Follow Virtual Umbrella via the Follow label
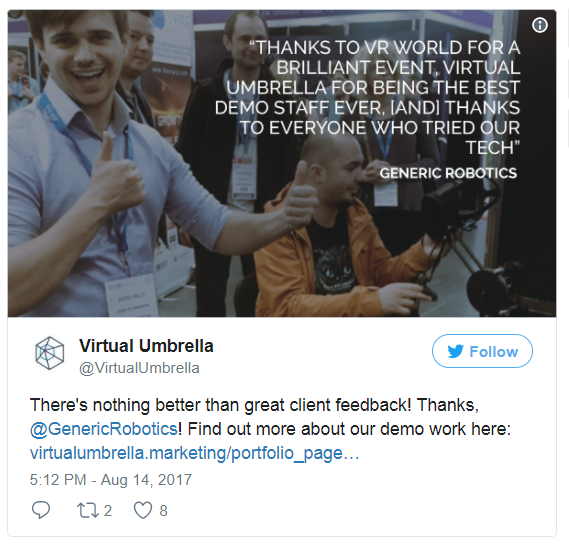The image size is (569, 555). pos(494,352)
